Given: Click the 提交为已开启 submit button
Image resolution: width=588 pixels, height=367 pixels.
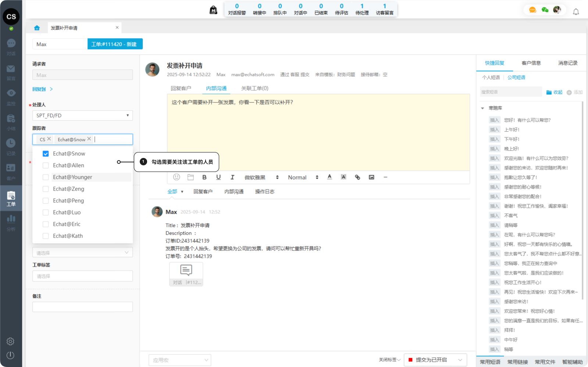Looking at the screenshot, I should (431, 360).
